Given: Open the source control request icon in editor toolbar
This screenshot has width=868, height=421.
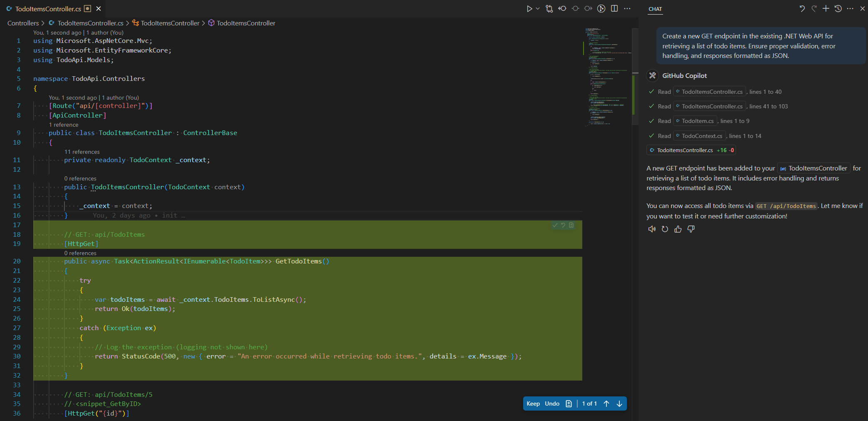Looking at the screenshot, I should click(x=549, y=8).
